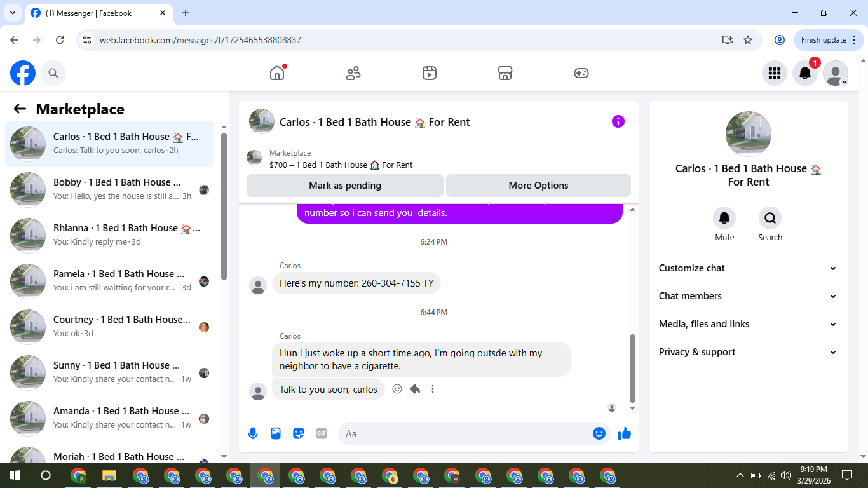Click Mark as pending button
The height and width of the screenshot is (488, 868).
[345, 186]
